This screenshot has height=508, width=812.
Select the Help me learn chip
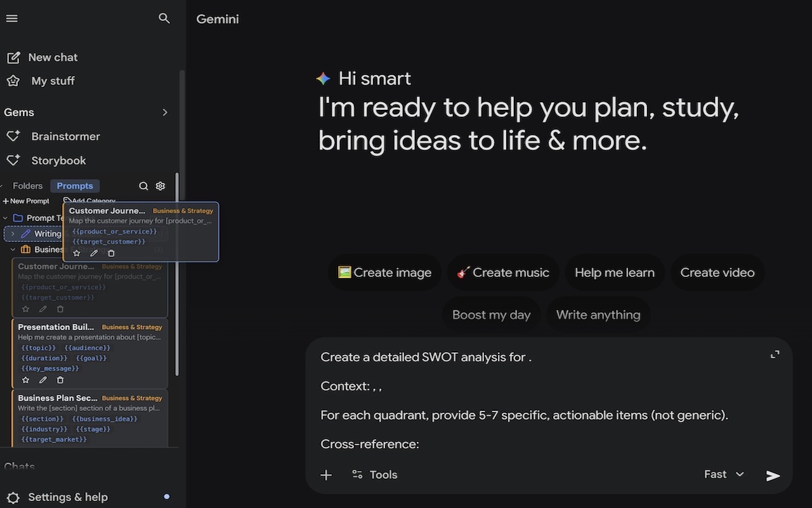pos(615,272)
